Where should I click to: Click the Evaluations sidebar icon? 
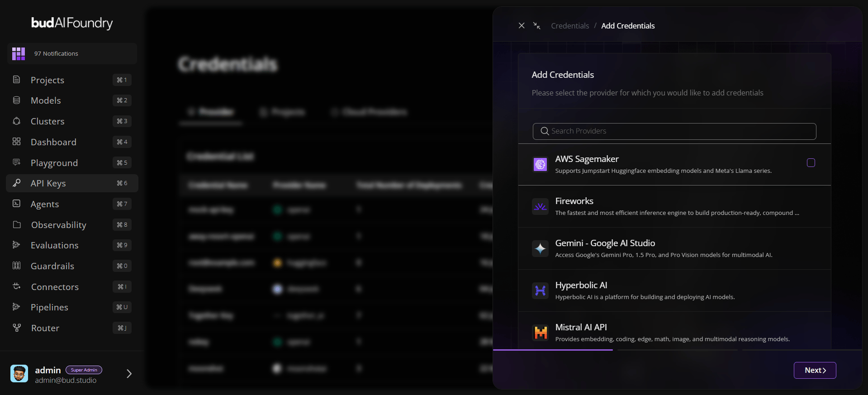point(16,245)
